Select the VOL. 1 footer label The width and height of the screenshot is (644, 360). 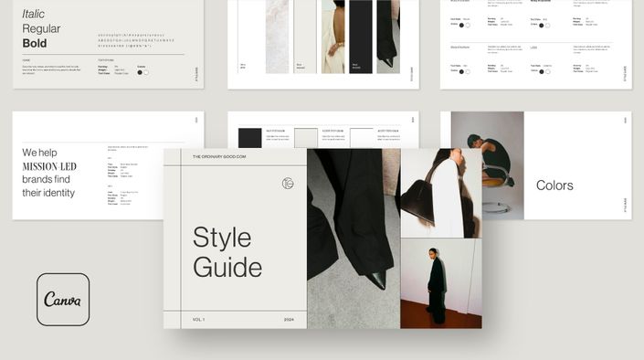(198, 319)
